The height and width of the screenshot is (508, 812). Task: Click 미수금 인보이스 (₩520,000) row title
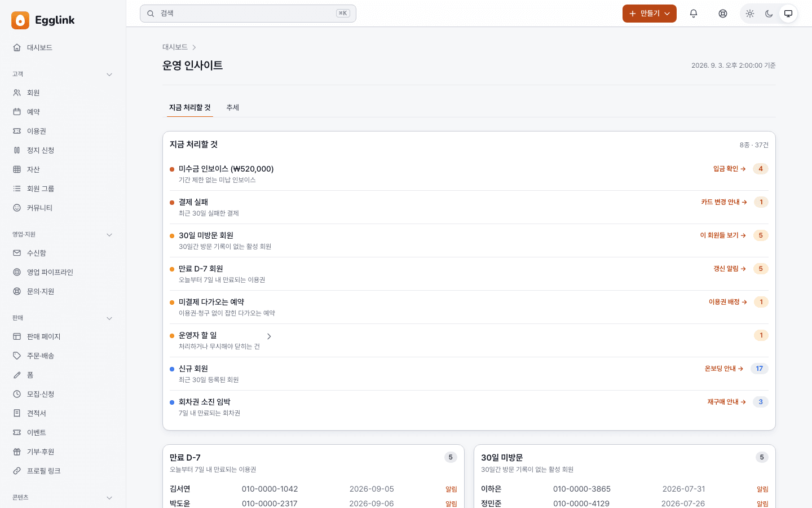[x=226, y=169]
